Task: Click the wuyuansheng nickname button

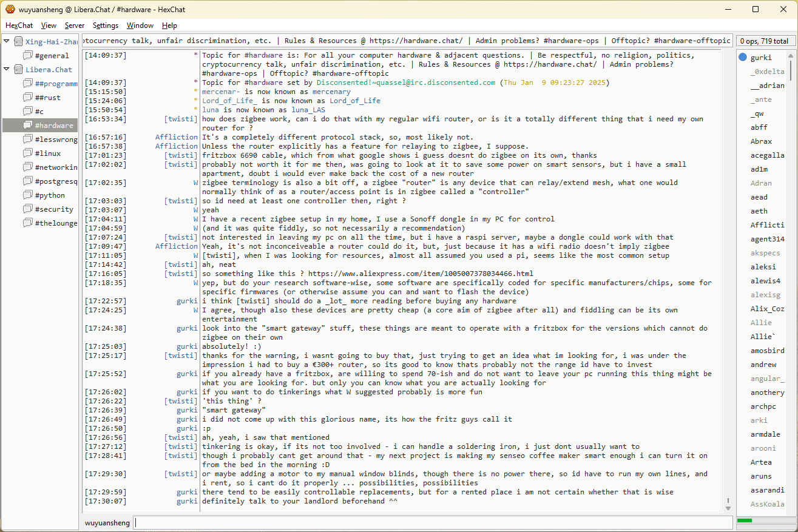Action: pyautogui.click(x=107, y=522)
